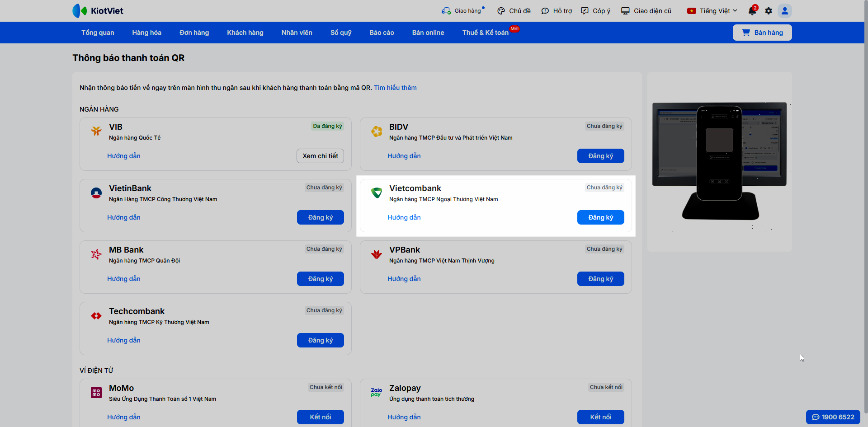Open the Góp ý feedback icon
Screen dimensions: 868x427
[x=585, y=11]
